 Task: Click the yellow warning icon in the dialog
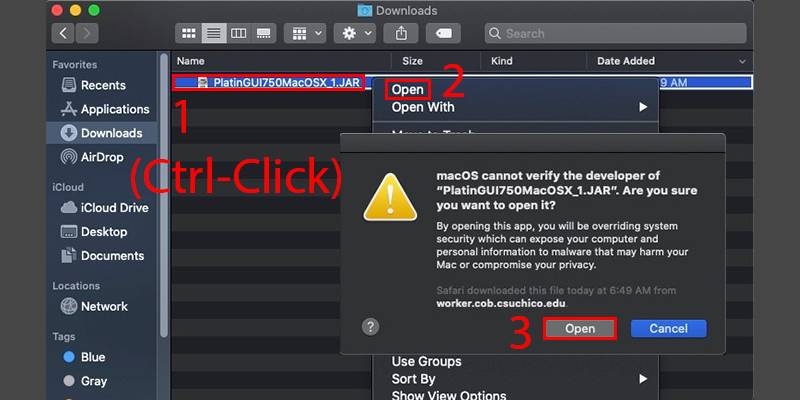point(390,197)
